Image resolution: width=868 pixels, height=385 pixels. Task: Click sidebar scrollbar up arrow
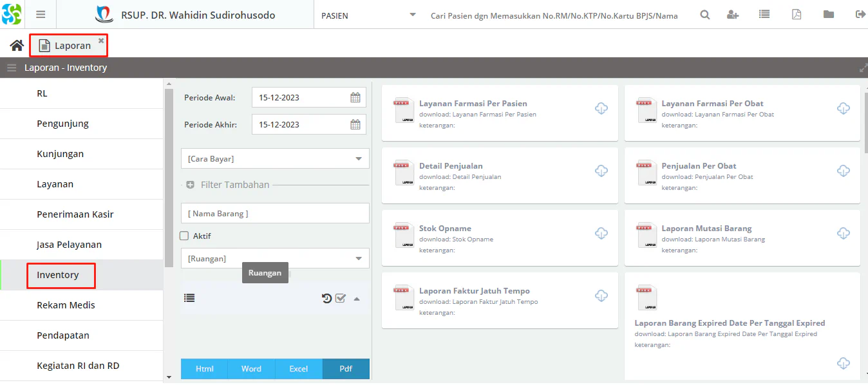tap(169, 84)
